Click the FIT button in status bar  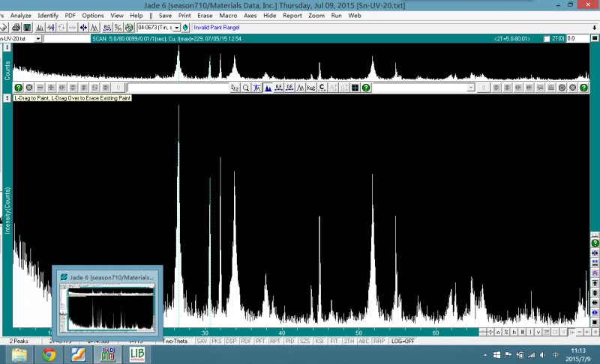tap(334, 341)
